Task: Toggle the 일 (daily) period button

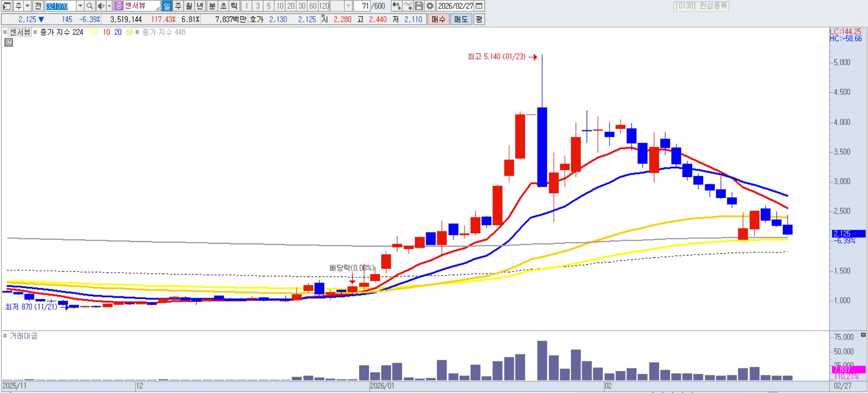Action: click(167, 6)
